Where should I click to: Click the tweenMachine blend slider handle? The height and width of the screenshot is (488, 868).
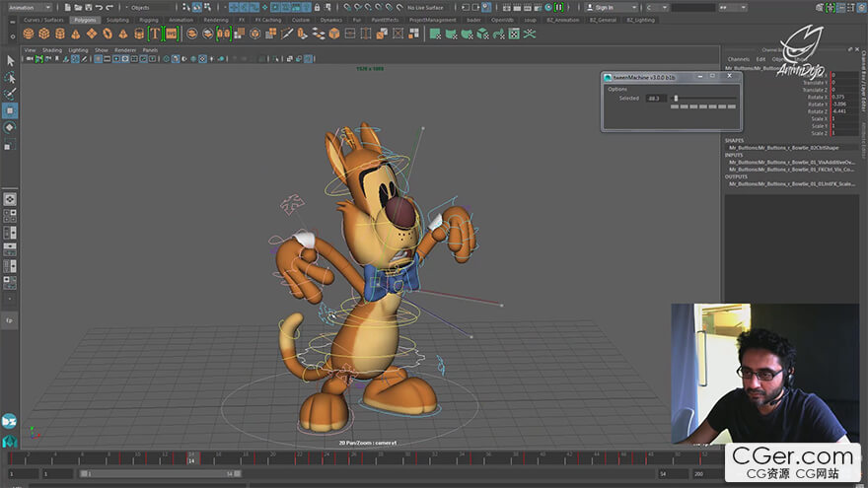[x=676, y=98]
